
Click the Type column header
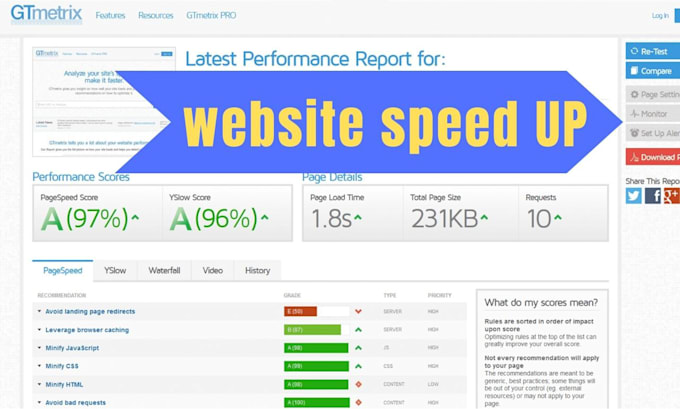pos(390,295)
